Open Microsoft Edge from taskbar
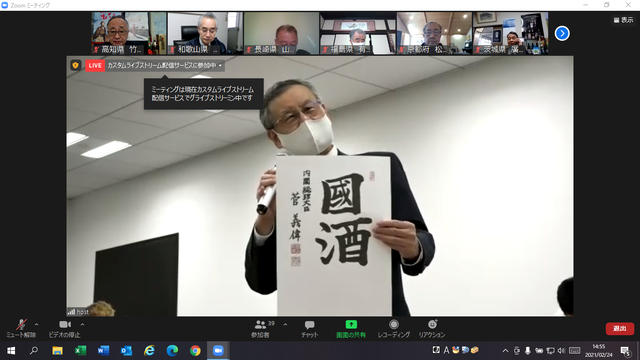Screen dimensions: 640x360 coord(172,351)
